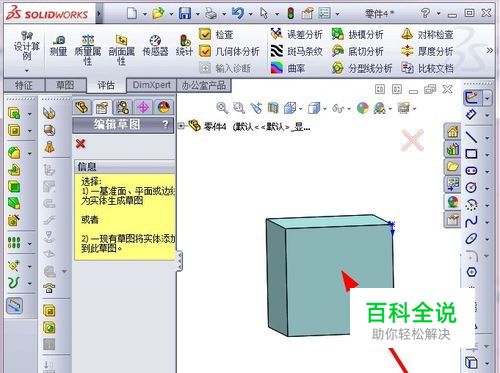Expand the command manager overflow chevron
Image resolution: width=500 pixels, height=373 pixels.
coord(490,50)
